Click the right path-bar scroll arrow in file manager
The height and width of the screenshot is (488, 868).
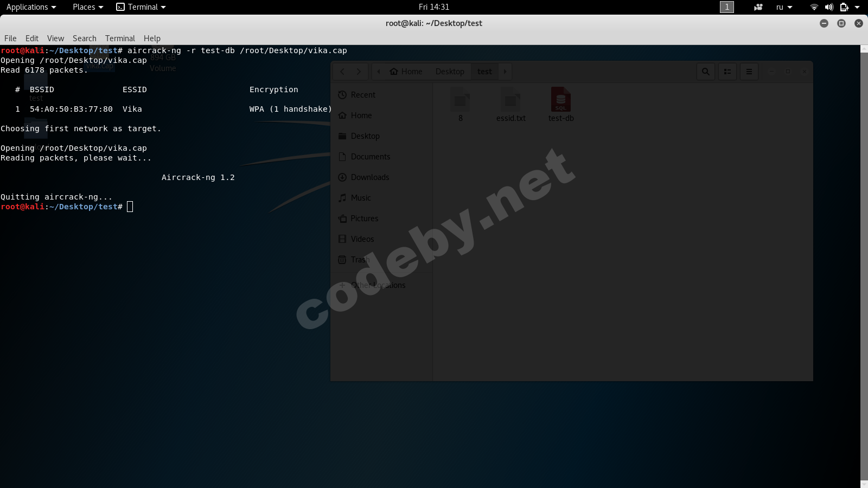coord(505,72)
